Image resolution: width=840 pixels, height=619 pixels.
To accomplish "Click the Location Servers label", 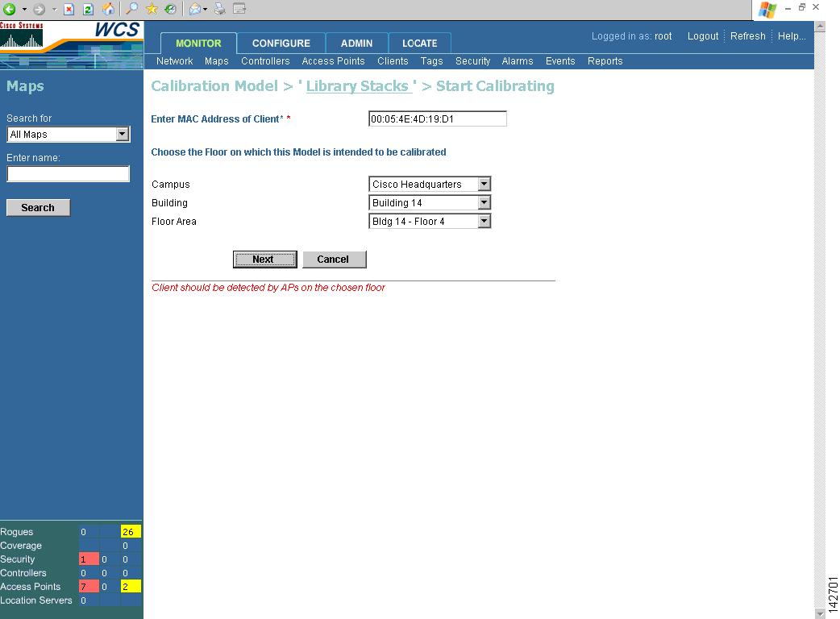I will (36, 600).
